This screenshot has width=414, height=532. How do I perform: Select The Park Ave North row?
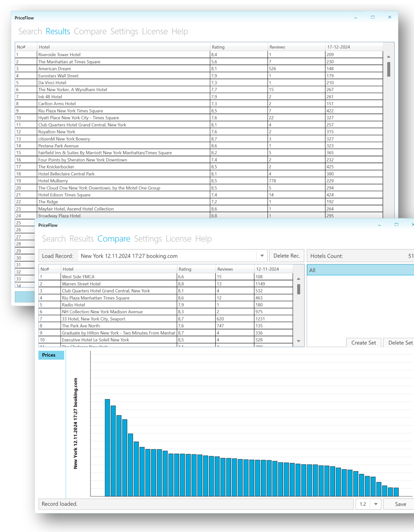[x=166, y=326]
